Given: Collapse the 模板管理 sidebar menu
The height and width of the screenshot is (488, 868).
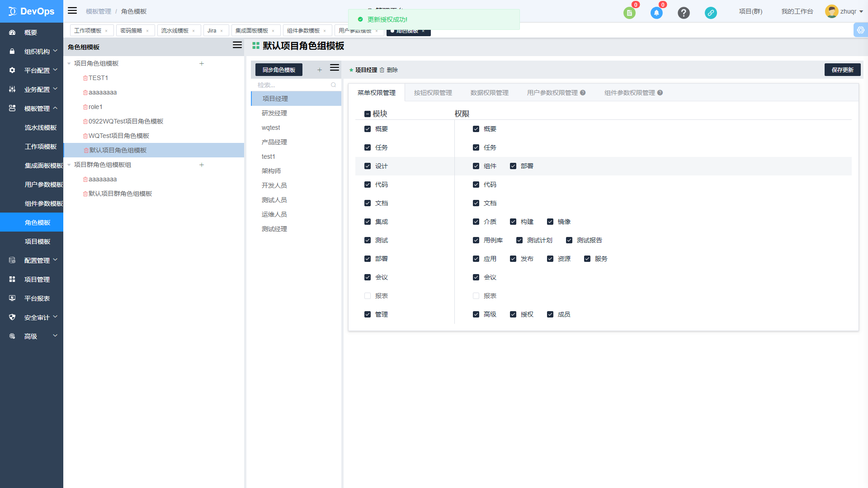Looking at the screenshot, I should pos(32,109).
